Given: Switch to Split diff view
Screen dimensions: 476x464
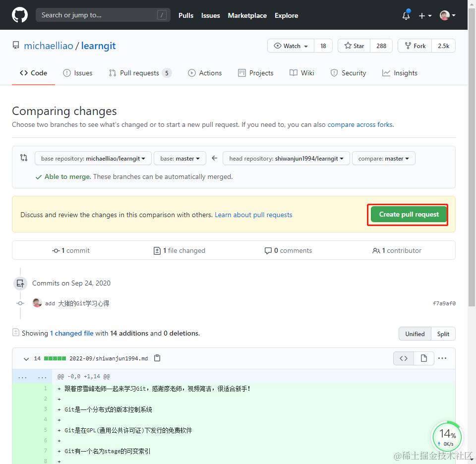Looking at the screenshot, I should [443, 334].
